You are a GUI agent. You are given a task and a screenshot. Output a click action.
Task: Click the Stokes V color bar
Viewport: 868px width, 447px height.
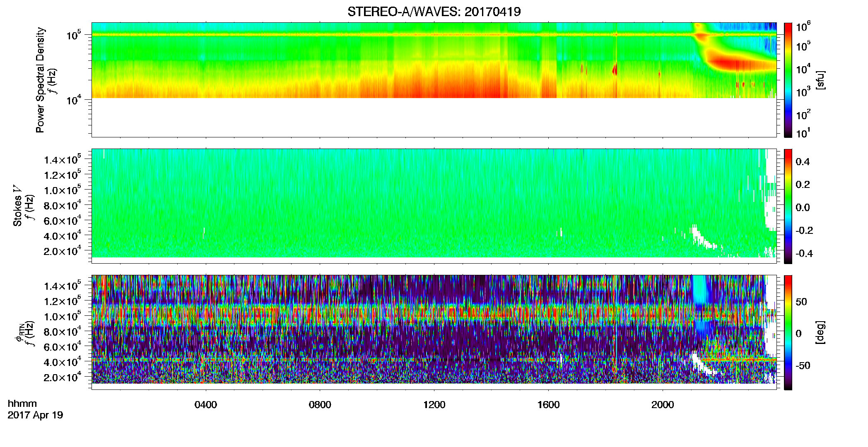pos(788,206)
